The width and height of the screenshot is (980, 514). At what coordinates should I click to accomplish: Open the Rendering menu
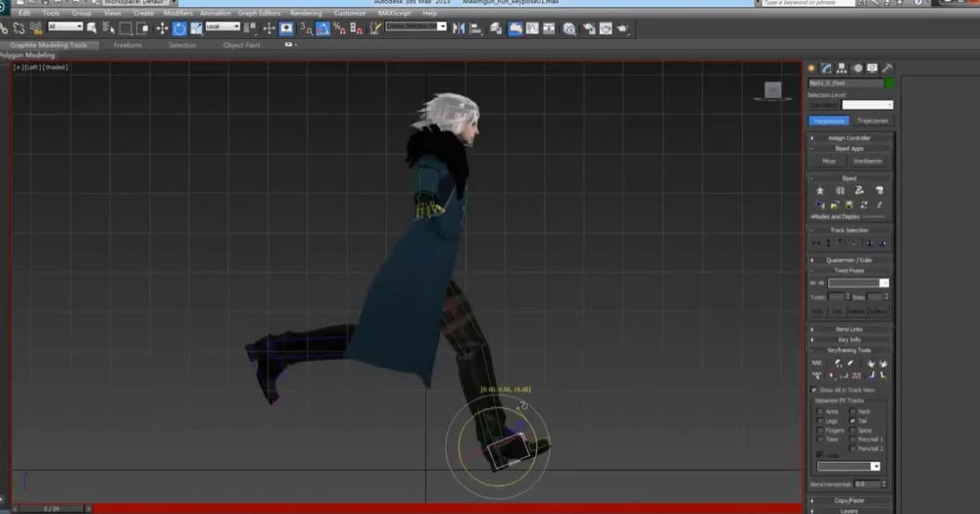[306, 13]
